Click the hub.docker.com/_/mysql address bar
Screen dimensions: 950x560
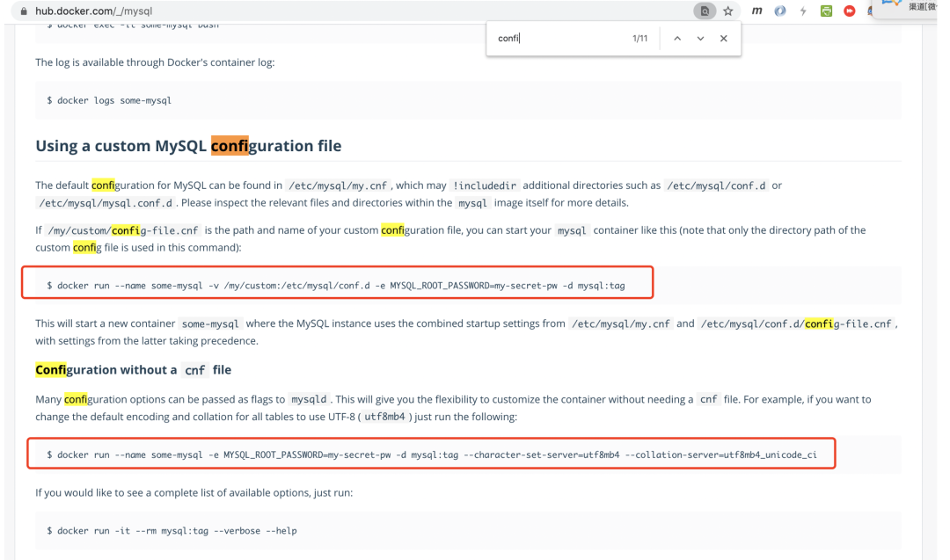[x=94, y=11]
